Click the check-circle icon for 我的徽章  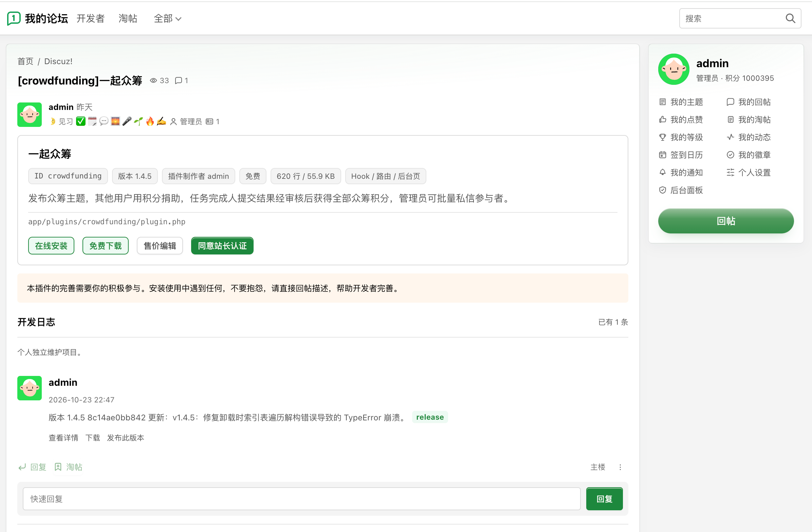pos(731,155)
